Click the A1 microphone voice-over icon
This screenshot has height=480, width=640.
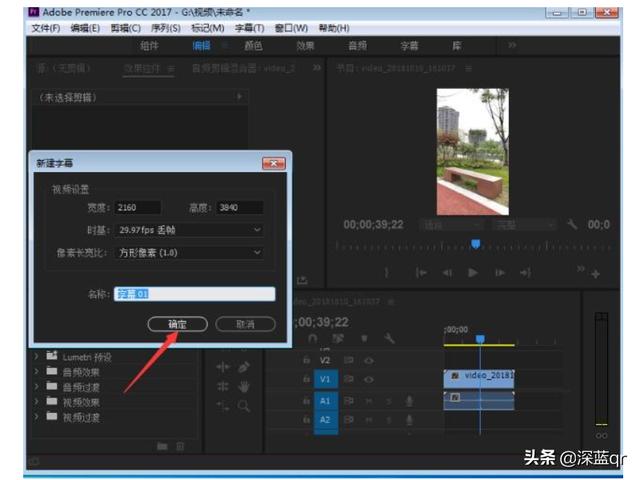(408, 400)
